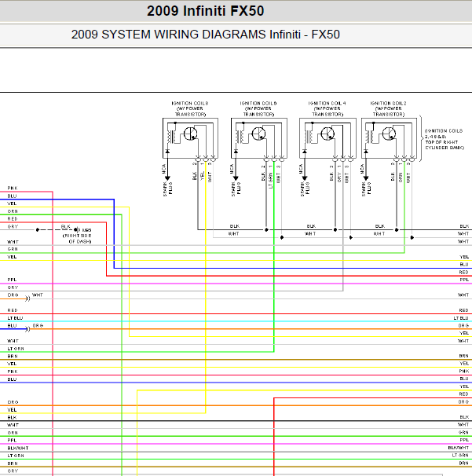The image size is (472, 476).
Task: Select the coil winding symbol in Ignition Coil 6
Action: click(x=240, y=137)
